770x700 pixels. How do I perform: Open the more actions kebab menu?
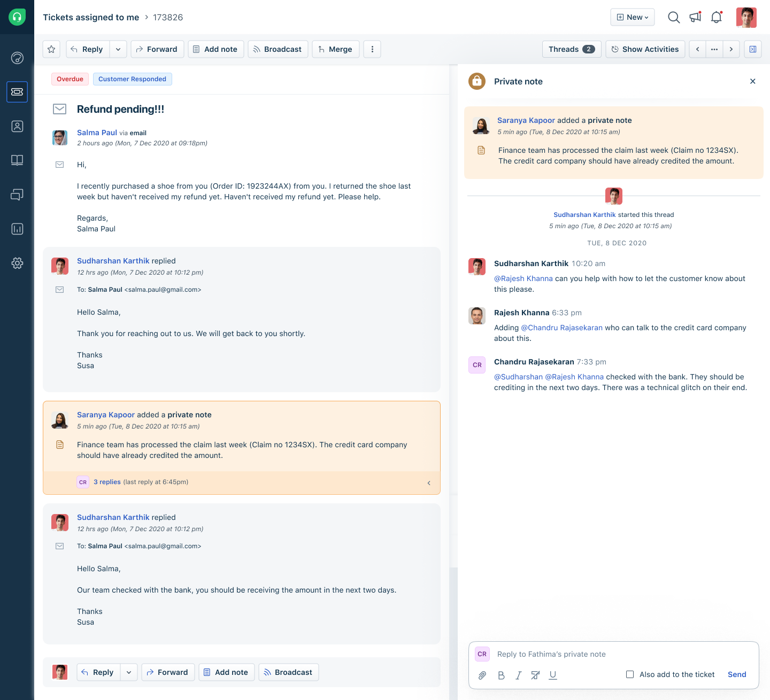(372, 49)
